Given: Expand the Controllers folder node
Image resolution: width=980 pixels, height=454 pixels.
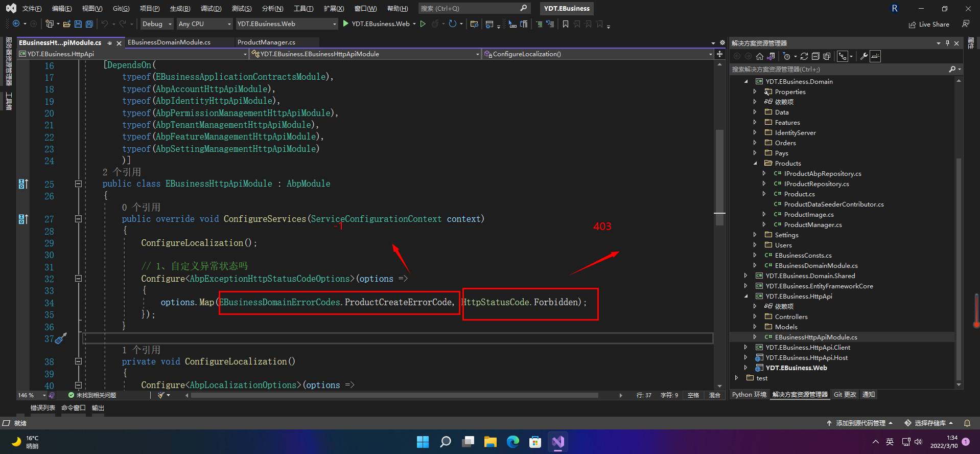Looking at the screenshot, I should 755,316.
